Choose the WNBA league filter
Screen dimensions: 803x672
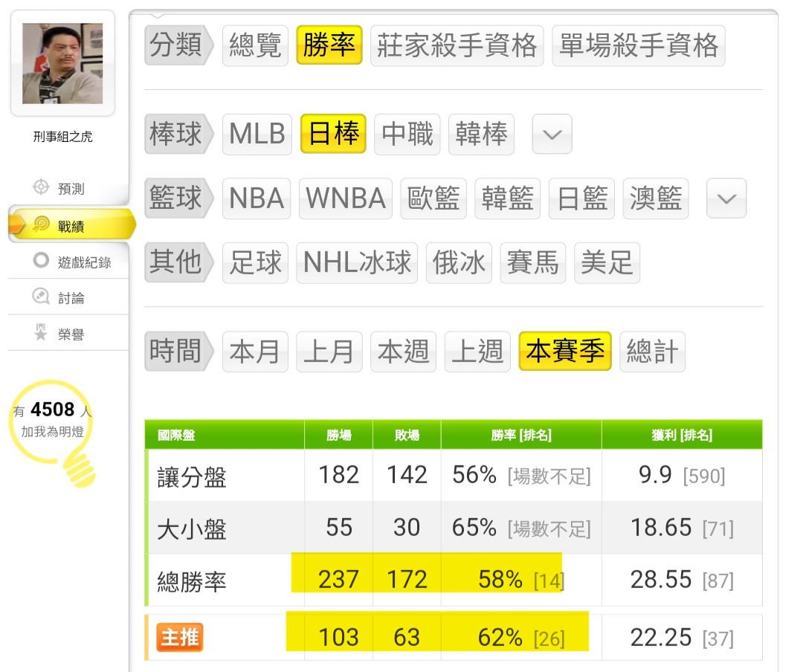coord(346,198)
